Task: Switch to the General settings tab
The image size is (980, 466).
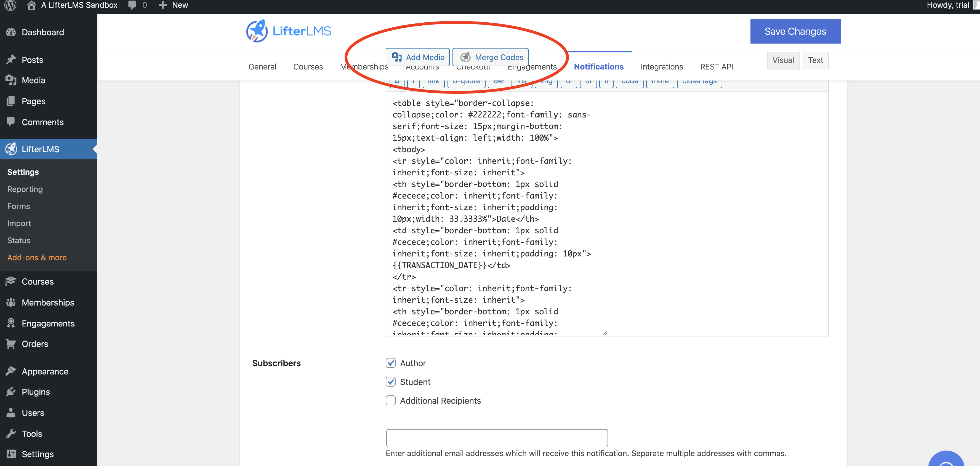Action: (262, 66)
